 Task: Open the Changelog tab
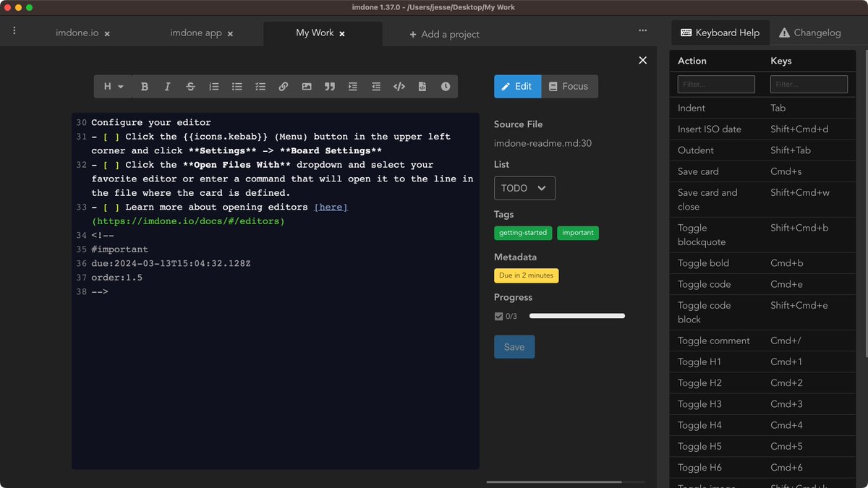[x=809, y=33]
